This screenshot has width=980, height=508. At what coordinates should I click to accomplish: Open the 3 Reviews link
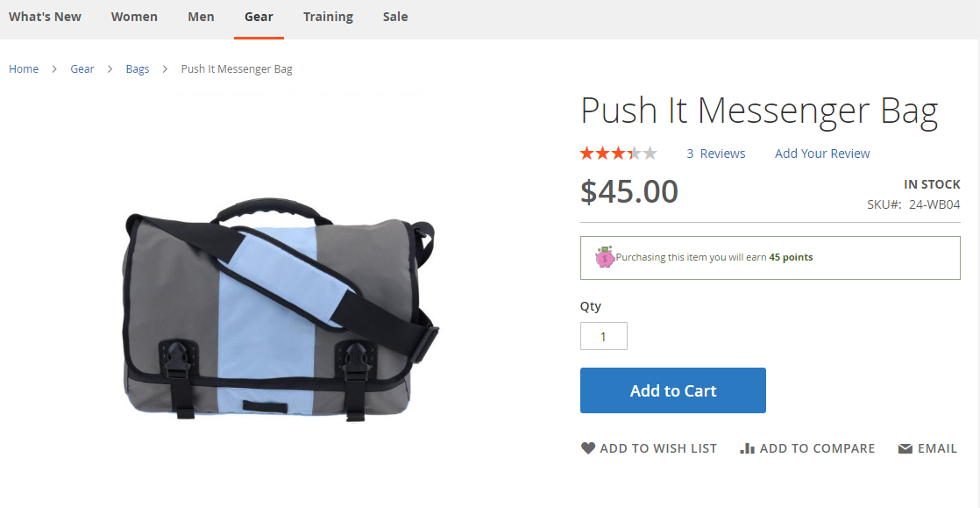click(716, 154)
